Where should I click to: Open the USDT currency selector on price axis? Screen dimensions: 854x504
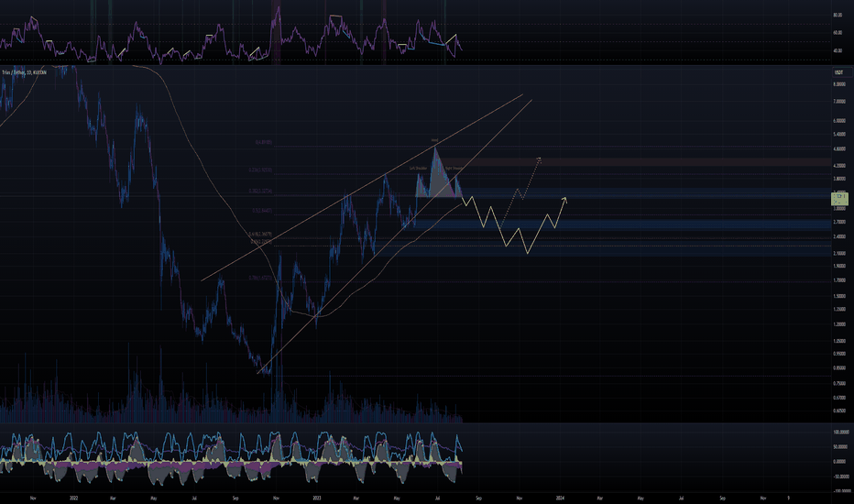pos(839,71)
